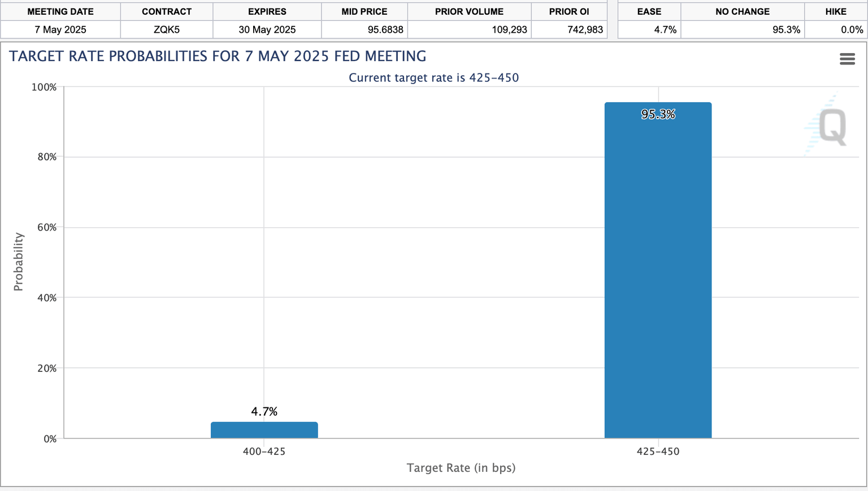Click the 425-450 axis label
Viewport: 868px width, 491px height.
pos(658,451)
